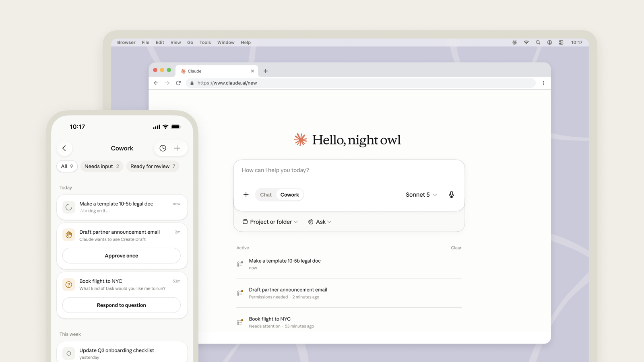Image resolution: width=644 pixels, height=362 pixels.
Task: Click task icon beside Make a template row in browser
Action: tap(240, 264)
